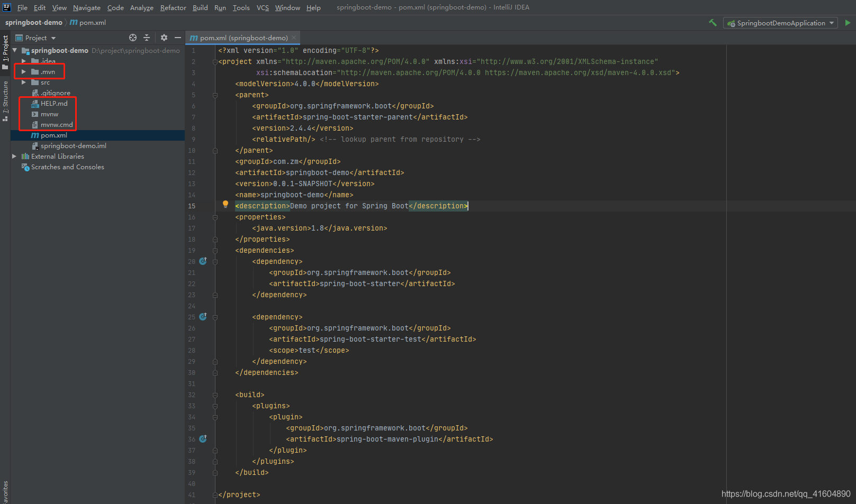The height and width of the screenshot is (504, 856).
Task: Open the Tools menu
Action: tap(241, 7)
